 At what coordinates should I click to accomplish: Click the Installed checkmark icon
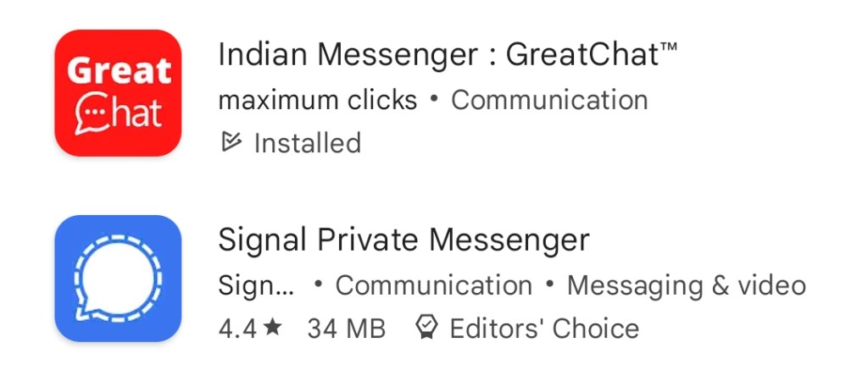(x=231, y=142)
